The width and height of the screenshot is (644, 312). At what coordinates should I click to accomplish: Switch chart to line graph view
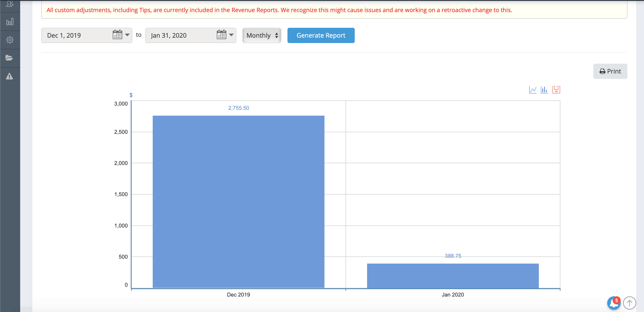point(533,90)
